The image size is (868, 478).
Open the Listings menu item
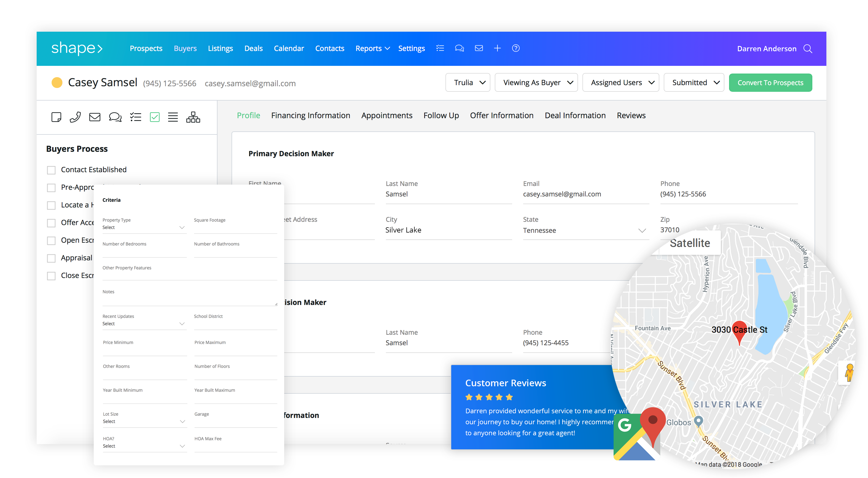click(220, 48)
